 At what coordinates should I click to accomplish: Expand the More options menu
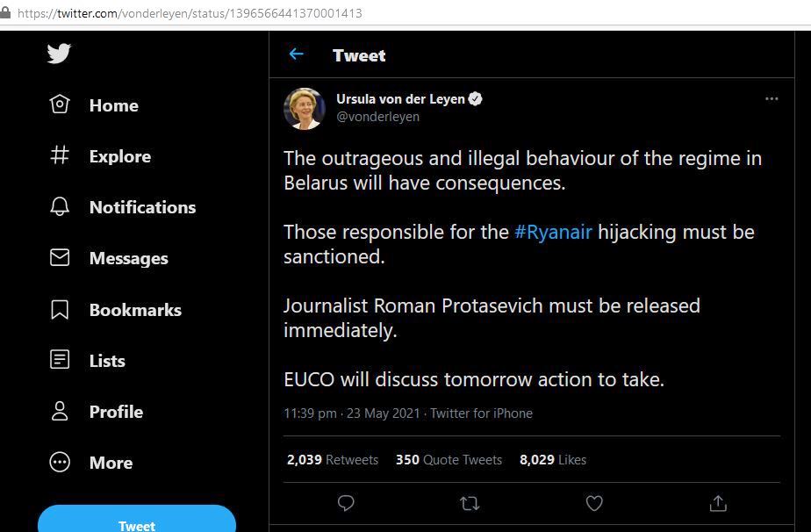click(x=91, y=462)
